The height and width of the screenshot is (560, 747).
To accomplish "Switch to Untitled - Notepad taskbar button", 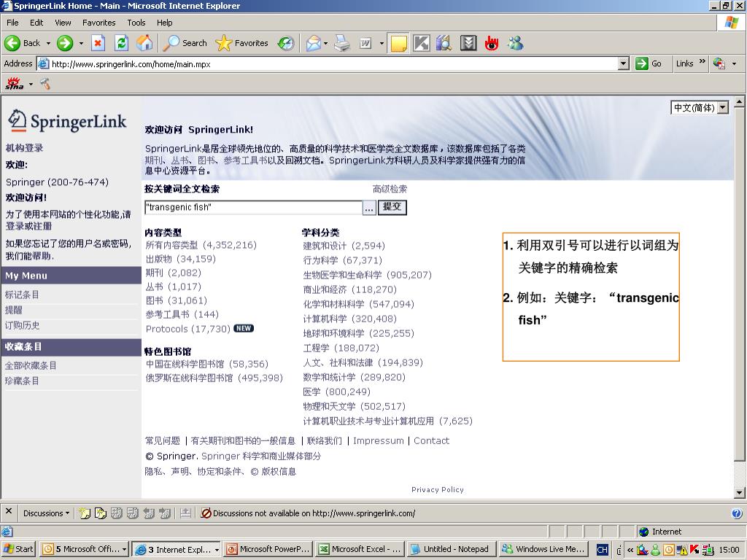I will [452, 549].
